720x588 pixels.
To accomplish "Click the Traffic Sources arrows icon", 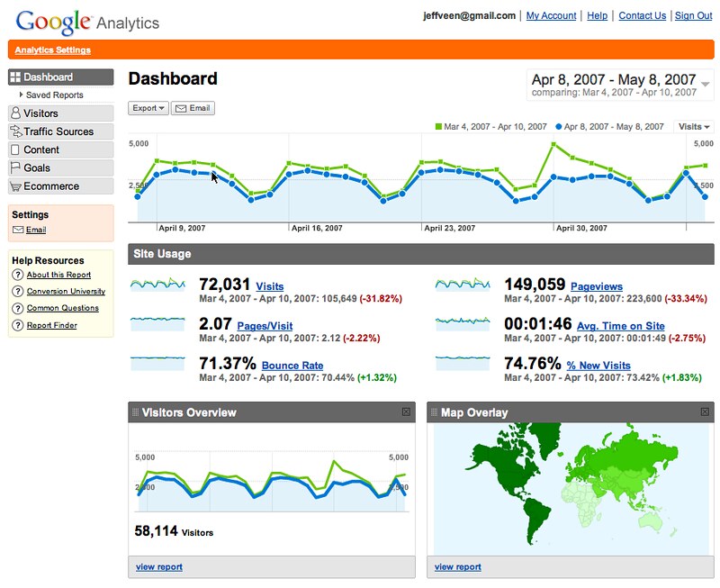I will 16,131.
